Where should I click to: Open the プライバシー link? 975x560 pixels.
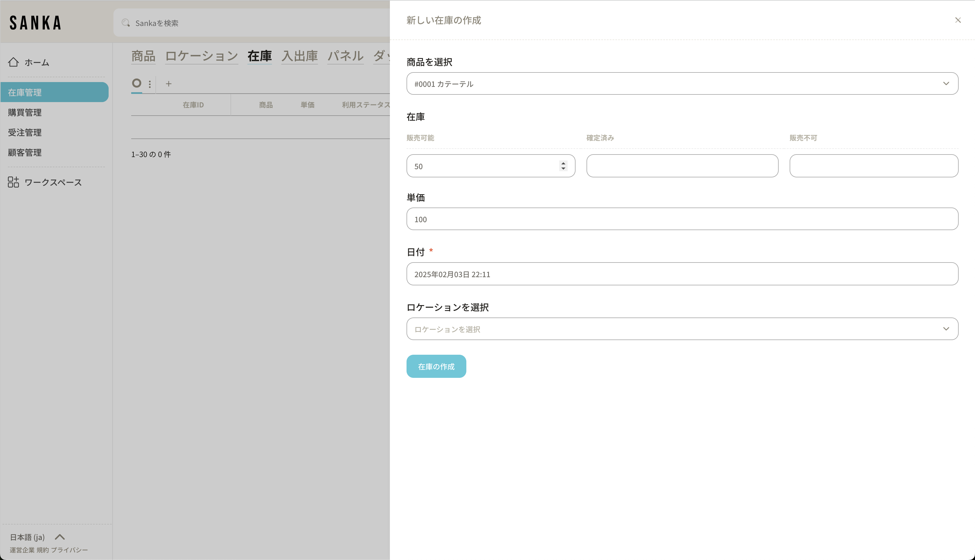[x=69, y=550]
